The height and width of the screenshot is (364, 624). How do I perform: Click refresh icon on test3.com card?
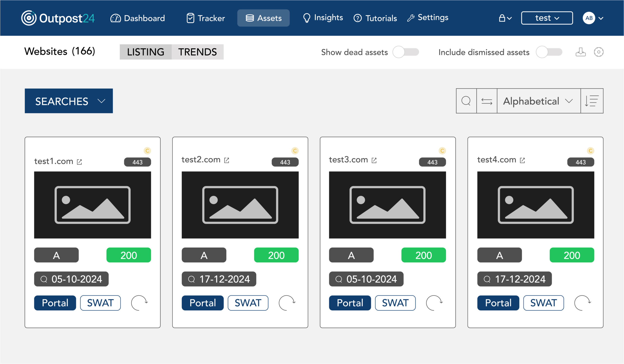point(434,303)
